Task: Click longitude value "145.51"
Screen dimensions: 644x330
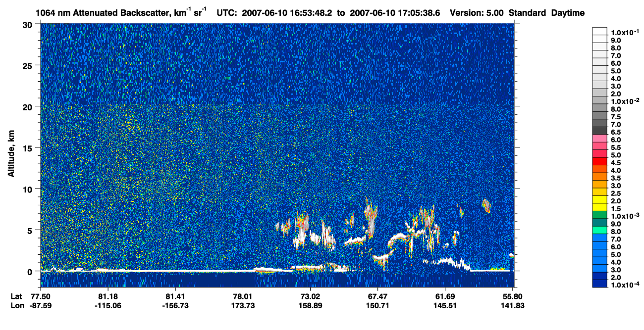Action: point(445,305)
